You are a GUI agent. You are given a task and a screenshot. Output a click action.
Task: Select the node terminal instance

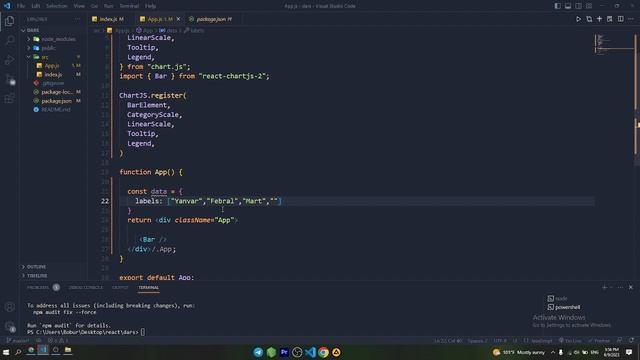tap(558, 298)
